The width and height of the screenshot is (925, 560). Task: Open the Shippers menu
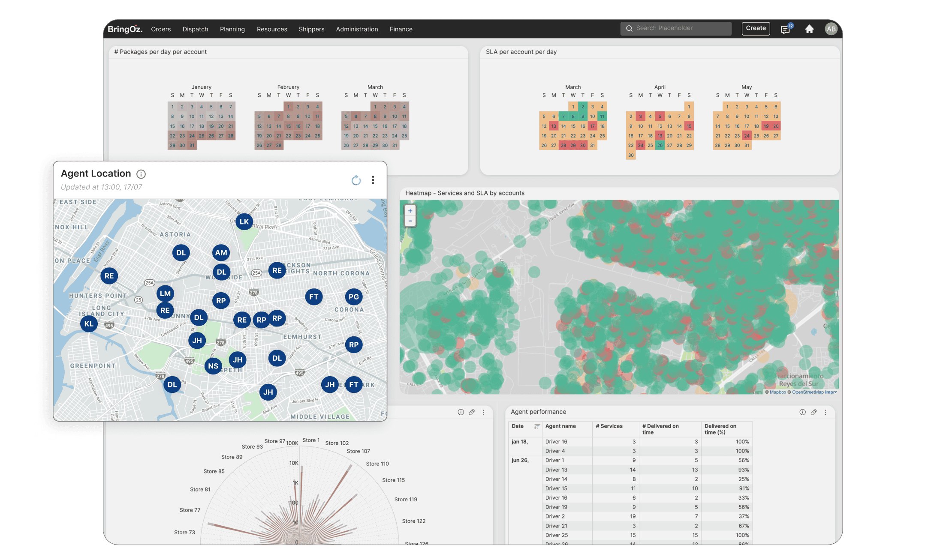click(311, 29)
